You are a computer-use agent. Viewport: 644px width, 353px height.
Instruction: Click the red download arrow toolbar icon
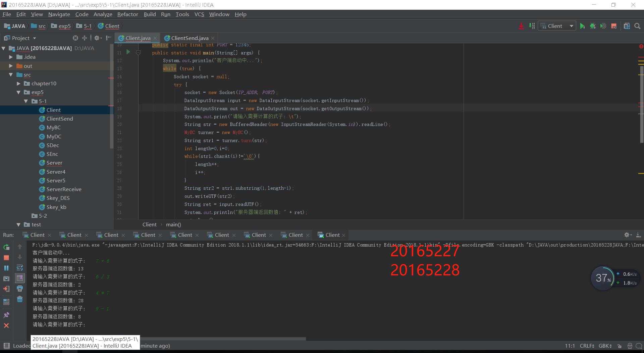click(521, 26)
